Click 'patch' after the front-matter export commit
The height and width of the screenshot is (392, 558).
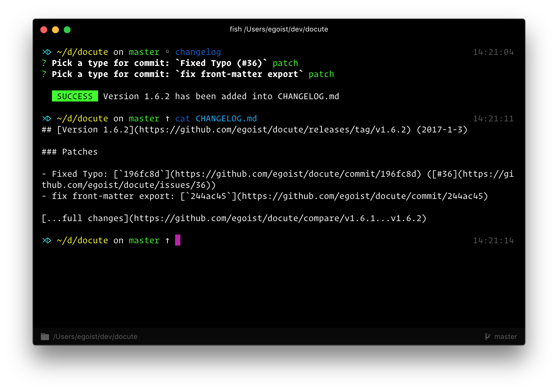pos(321,74)
